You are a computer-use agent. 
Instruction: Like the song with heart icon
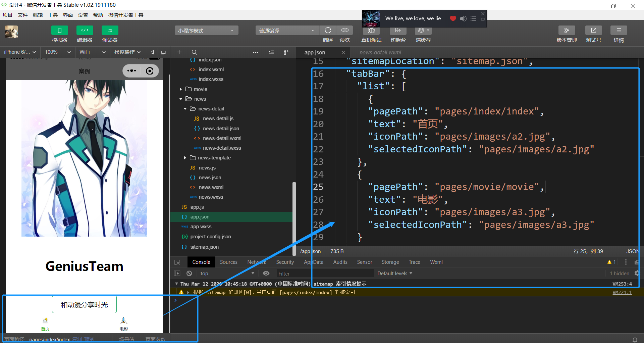[453, 18]
